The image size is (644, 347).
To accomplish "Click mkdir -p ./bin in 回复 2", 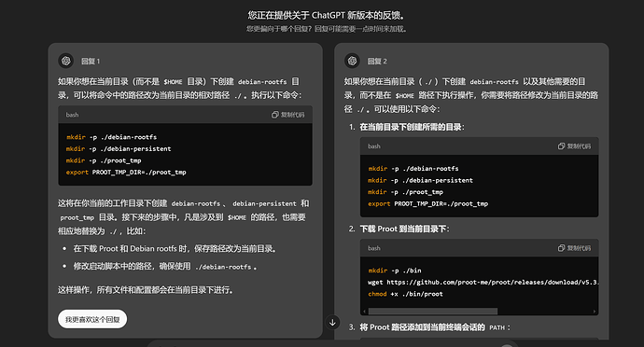I will (x=395, y=271).
